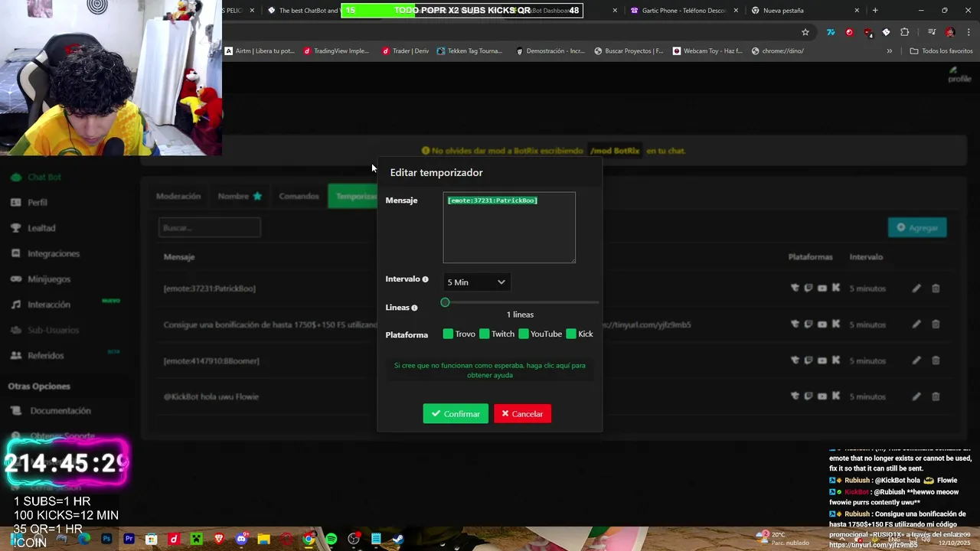Edit the @KickBot hola uwu Flowie timer
This screenshot has height=551, width=980.
(x=916, y=396)
